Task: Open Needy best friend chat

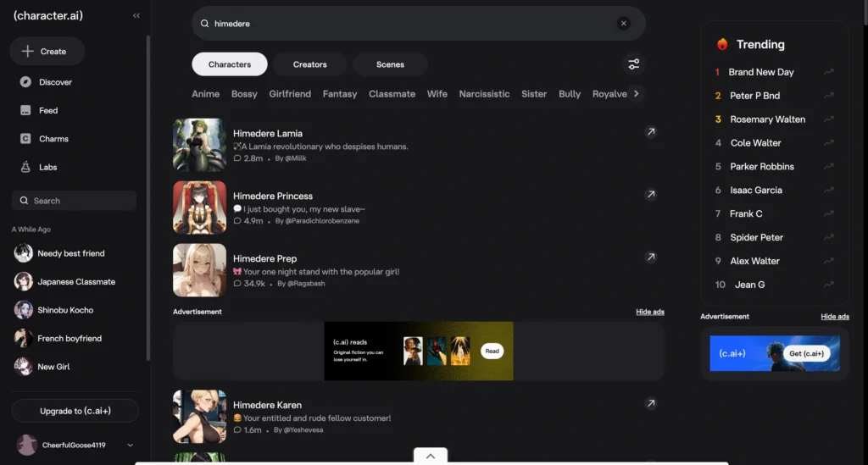Action: click(x=71, y=253)
